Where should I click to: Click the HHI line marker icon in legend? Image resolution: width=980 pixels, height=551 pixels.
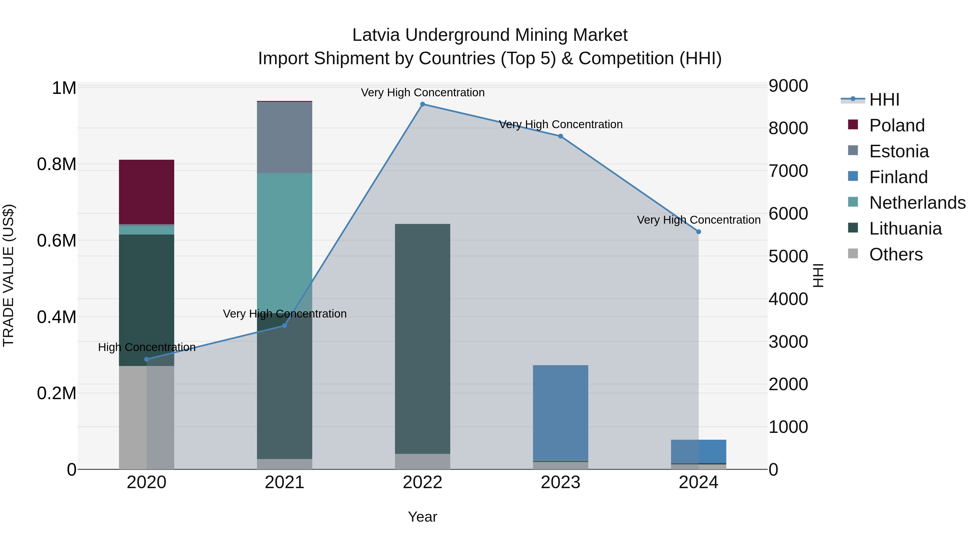click(x=853, y=99)
